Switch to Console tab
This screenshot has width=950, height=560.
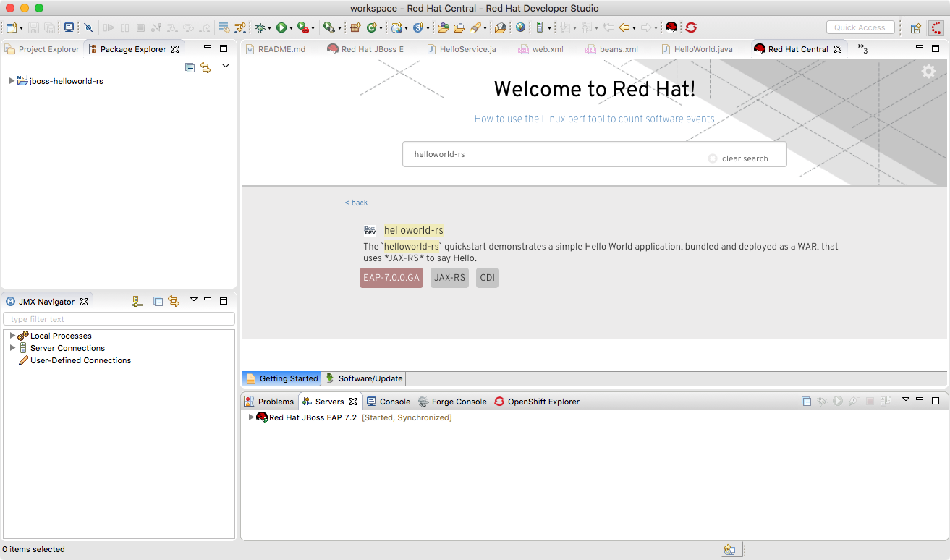389,402
